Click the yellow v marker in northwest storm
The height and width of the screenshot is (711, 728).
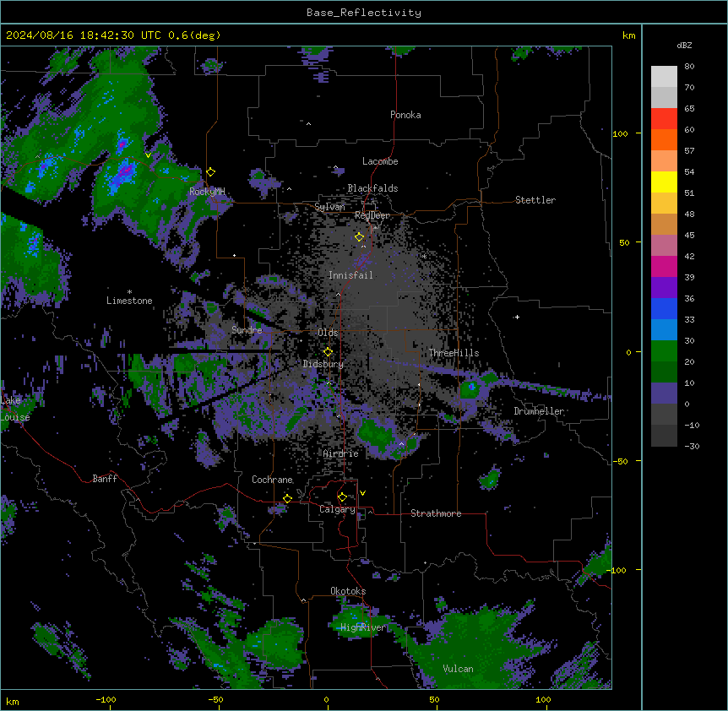point(148,155)
